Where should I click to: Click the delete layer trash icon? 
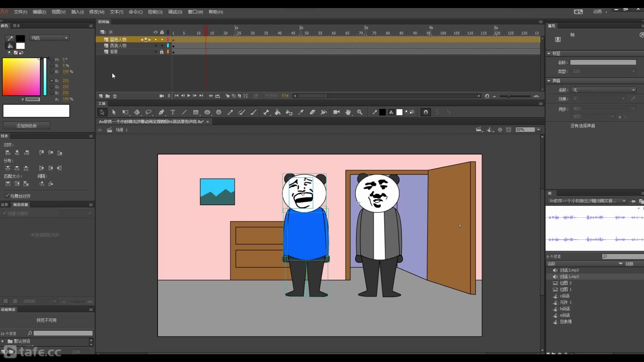coord(115,96)
